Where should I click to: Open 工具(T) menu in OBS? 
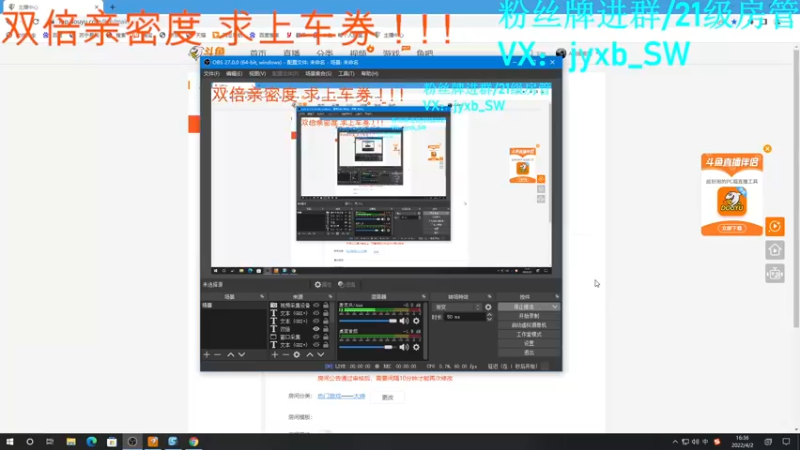[x=346, y=74]
